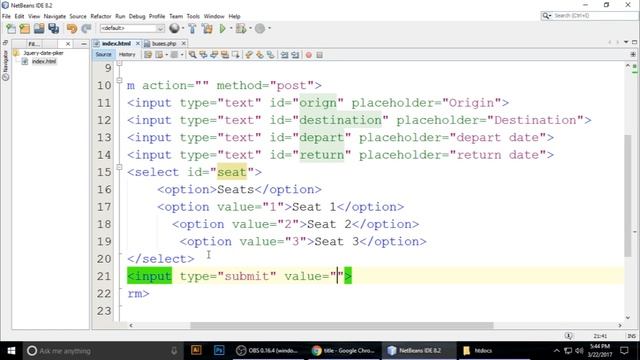This screenshot has height=360, width=640.
Task: Click the Find Next Occurrence icon
Action: 214,55
